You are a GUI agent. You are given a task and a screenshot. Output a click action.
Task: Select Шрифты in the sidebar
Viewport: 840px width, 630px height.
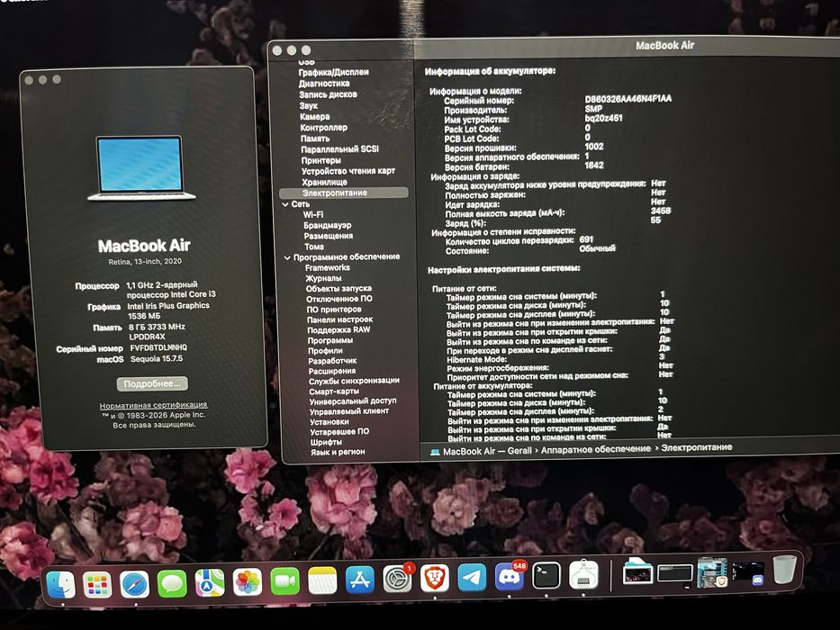pyautogui.click(x=326, y=443)
